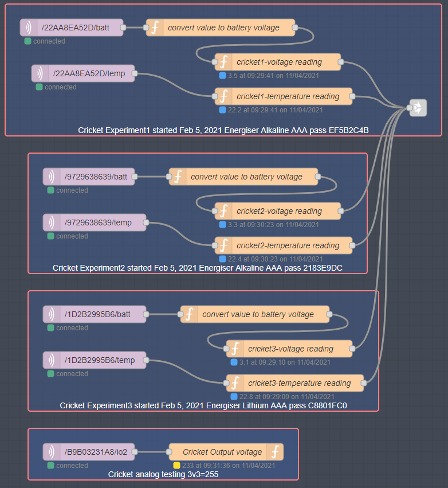
Task: Click the /9729638639/batt MQTT node icon
Action: tap(52, 177)
